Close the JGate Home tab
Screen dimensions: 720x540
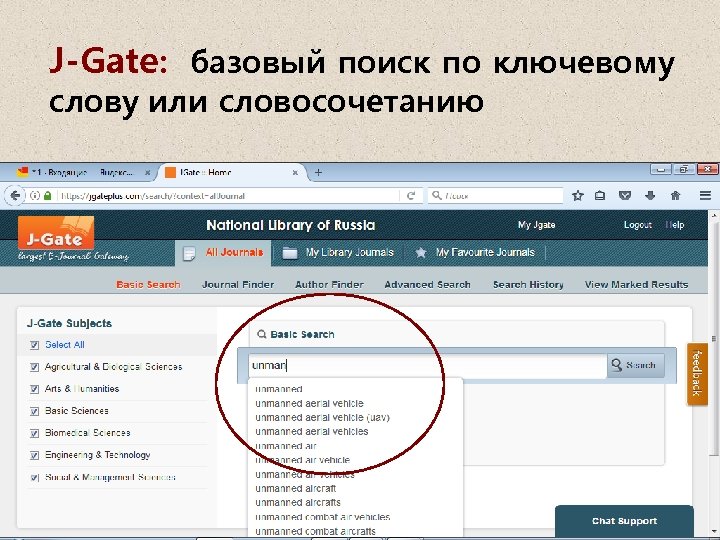coord(295,173)
